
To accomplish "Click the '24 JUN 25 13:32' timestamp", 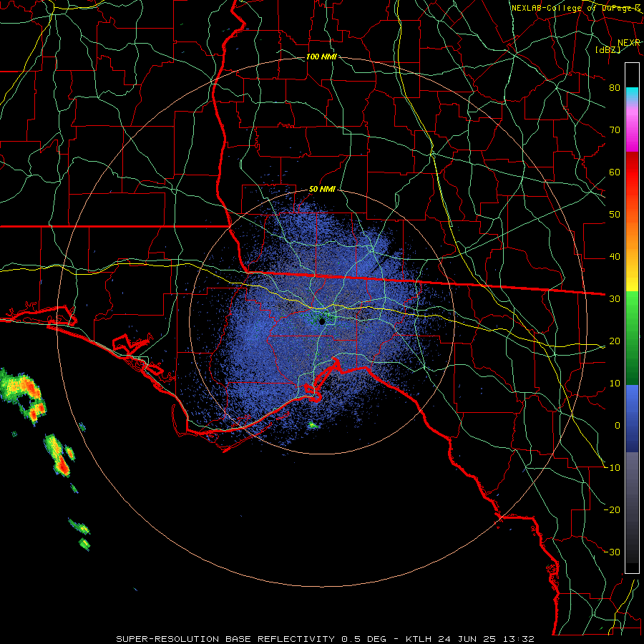I will (x=487, y=639).
